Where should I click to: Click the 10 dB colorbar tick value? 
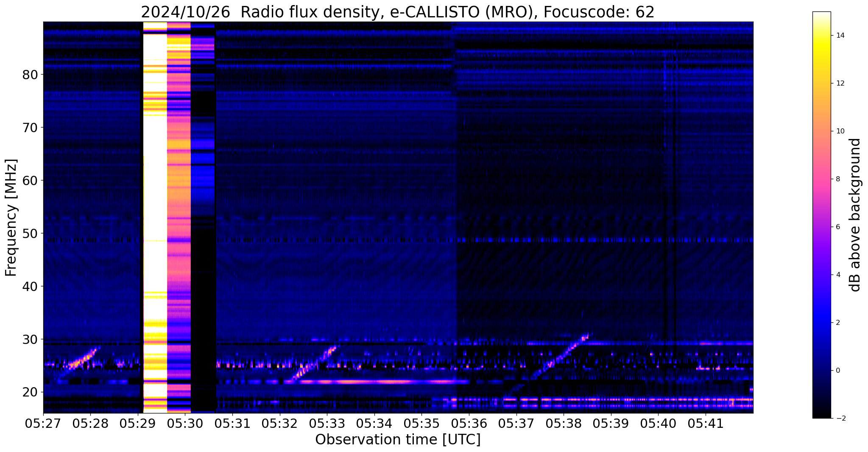coord(840,131)
